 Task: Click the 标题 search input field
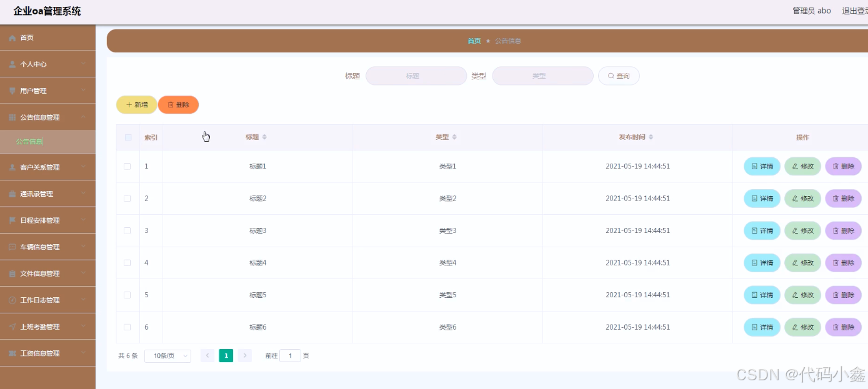coord(416,76)
